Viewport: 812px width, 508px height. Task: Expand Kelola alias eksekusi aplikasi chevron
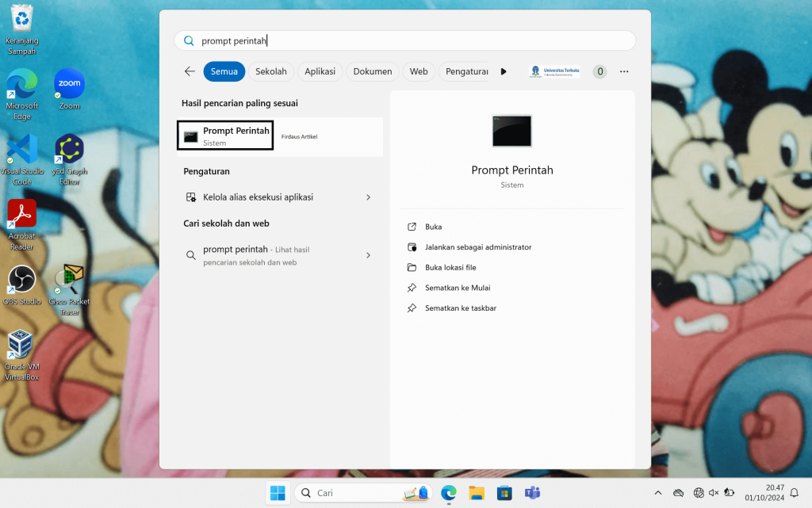(x=368, y=197)
